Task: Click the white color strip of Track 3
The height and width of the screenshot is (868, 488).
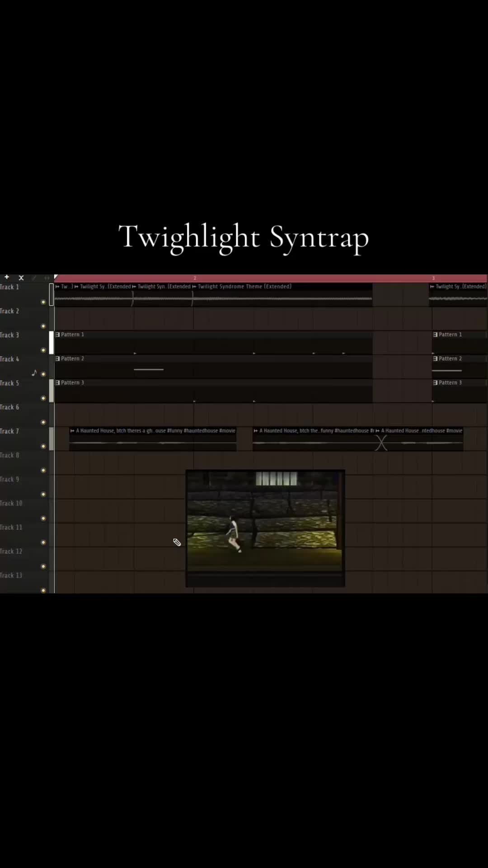Action: [51, 343]
